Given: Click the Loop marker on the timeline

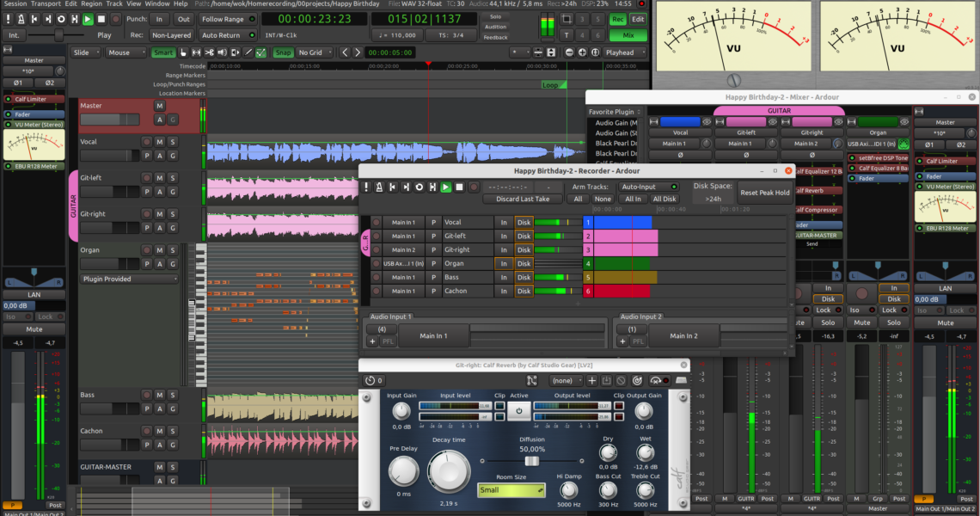Looking at the screenshot, I should [x=552, y=84].
